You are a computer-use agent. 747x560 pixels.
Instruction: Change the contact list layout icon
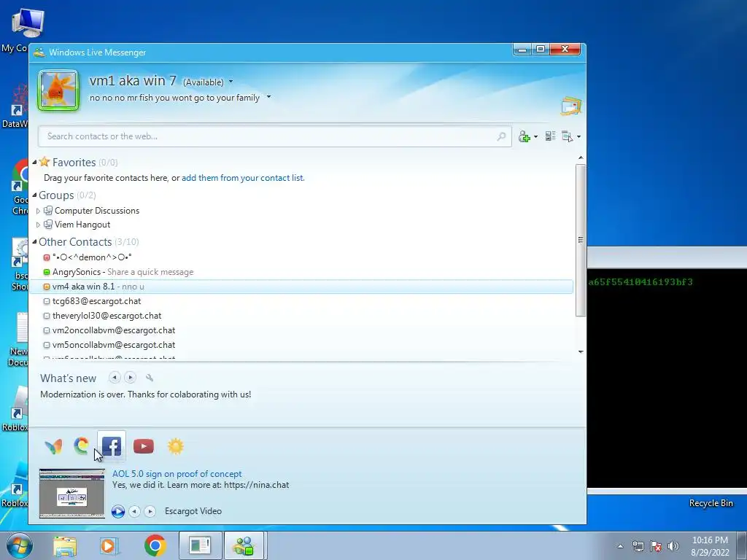click(x=550, y=136)
